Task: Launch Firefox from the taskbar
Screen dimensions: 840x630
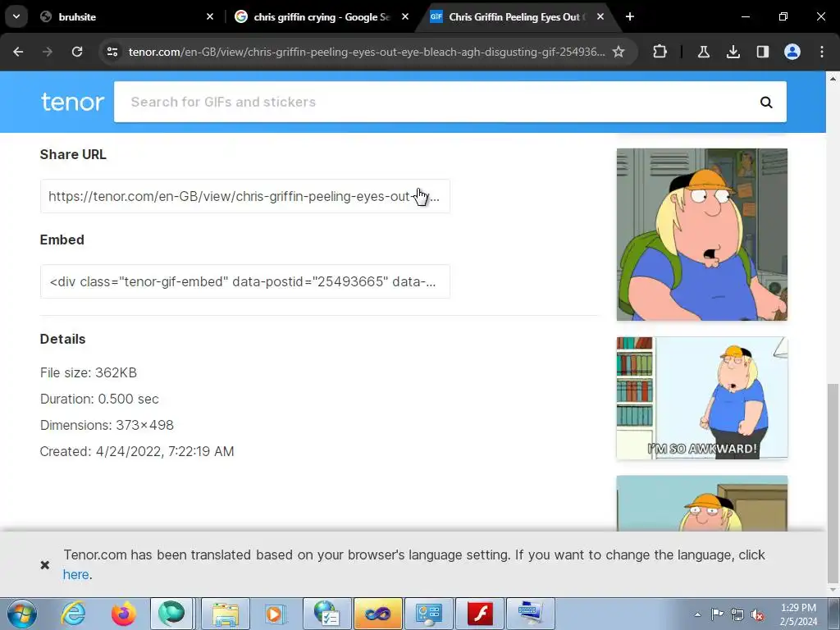Action: (x=123, y=614)
